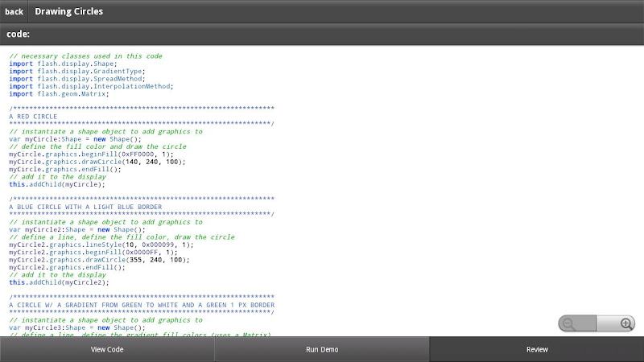Click the 'myCircle2.graphics.endFill();' line
644x362 pixels.
(x=68, y=267)
